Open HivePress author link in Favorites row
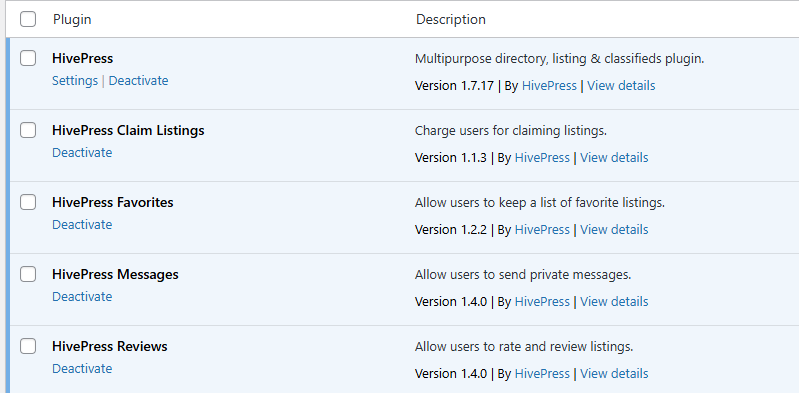The image size is (799, 393). point(542,229)
